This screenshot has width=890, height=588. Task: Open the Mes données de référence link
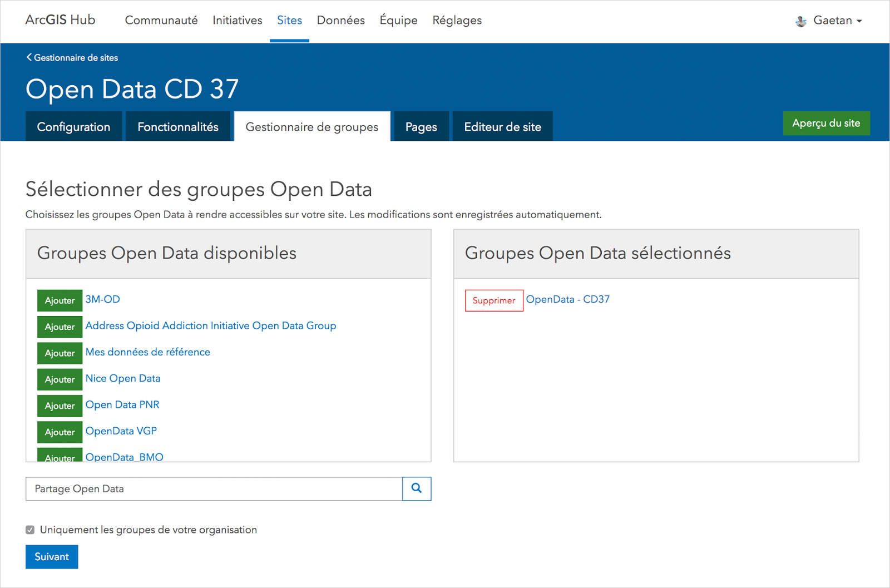[x=148, y=352]
